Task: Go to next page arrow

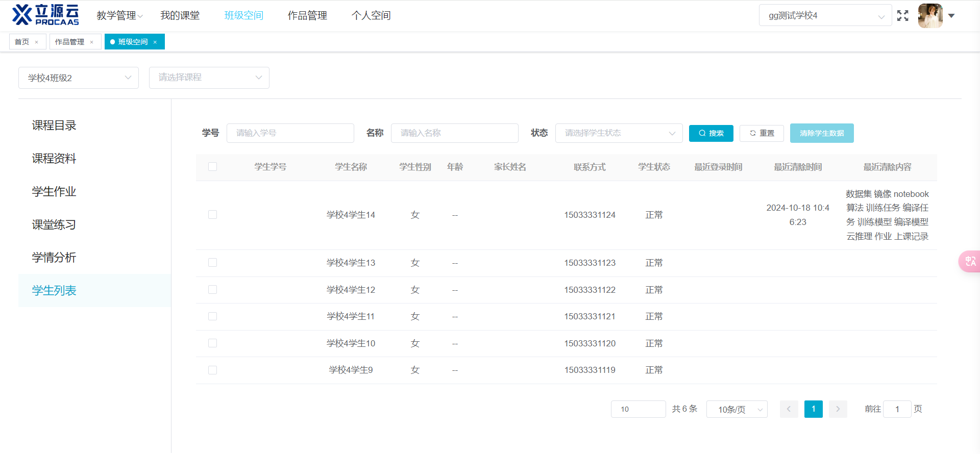Action: pyautogui.click(x=838, y=409)
